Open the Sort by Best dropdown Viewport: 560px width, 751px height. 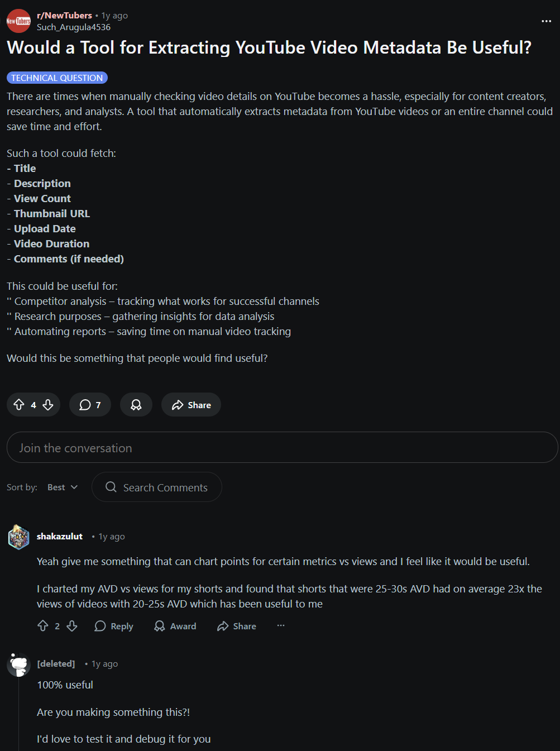[x=61, y=487]
